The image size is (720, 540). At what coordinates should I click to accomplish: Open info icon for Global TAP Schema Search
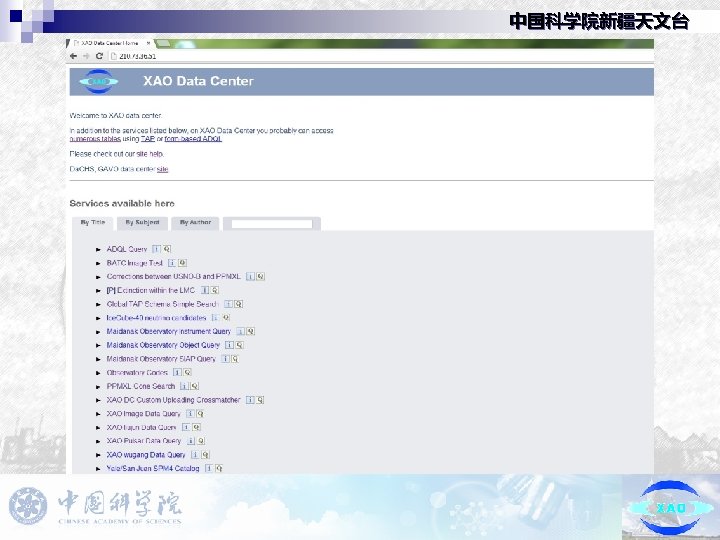pos(228,304)
